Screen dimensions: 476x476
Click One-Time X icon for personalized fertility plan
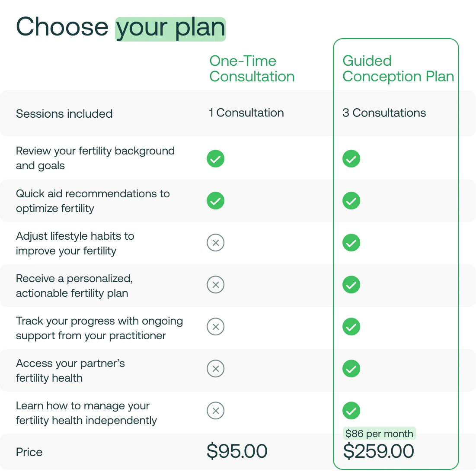coord(215,285)
